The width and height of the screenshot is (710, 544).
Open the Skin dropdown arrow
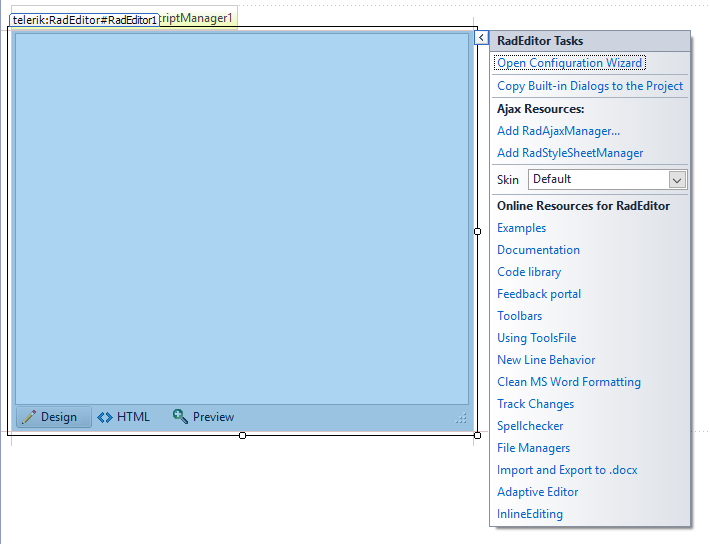(x=677, y=180)
